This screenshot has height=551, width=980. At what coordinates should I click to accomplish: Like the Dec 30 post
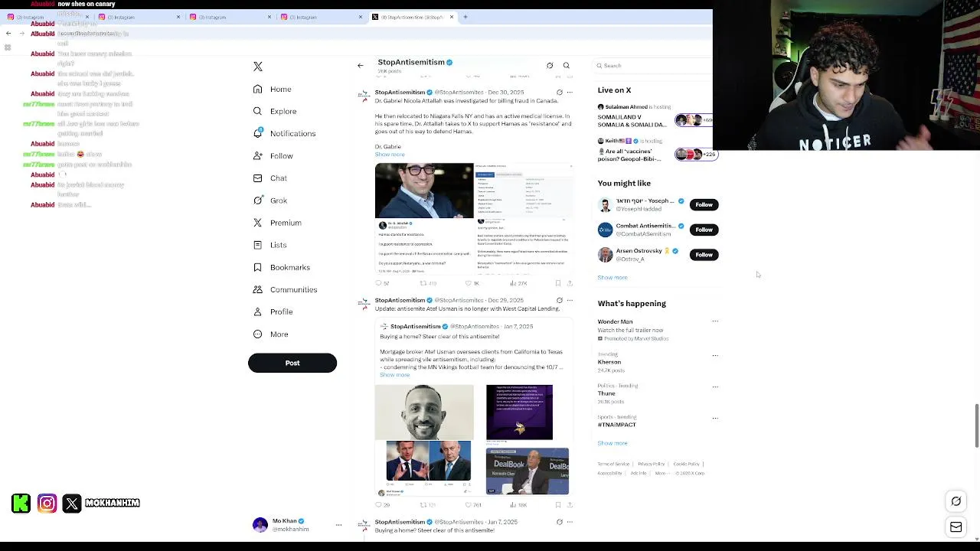(x=471, y=283)
